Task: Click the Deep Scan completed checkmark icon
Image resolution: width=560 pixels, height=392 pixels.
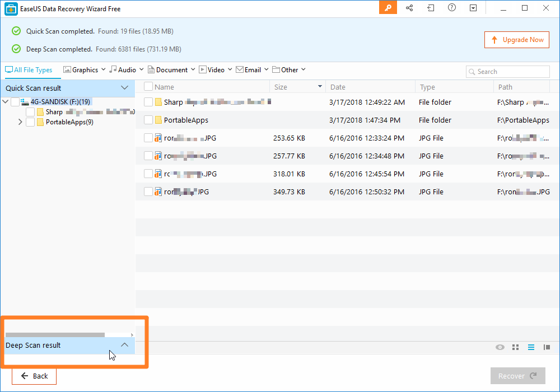Action: pyautogui.click(x=16, y=49)
